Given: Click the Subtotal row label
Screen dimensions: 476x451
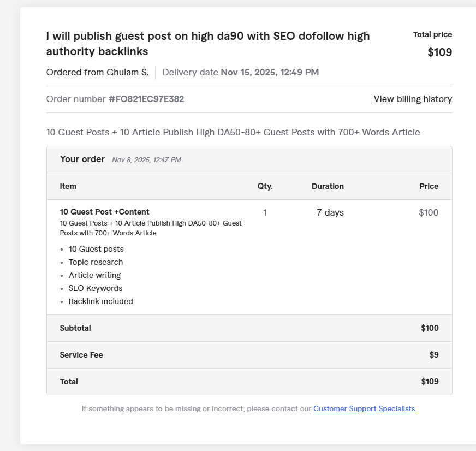Looking at the screenshot, I should pyautogui.click(x=75, y=328).
